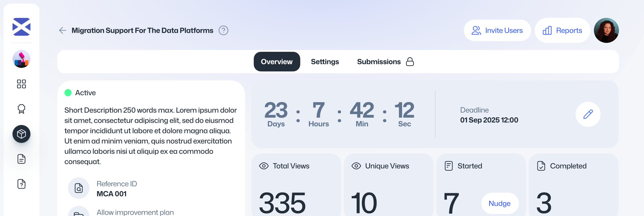Open the badge award icon in sidebar

21,109
